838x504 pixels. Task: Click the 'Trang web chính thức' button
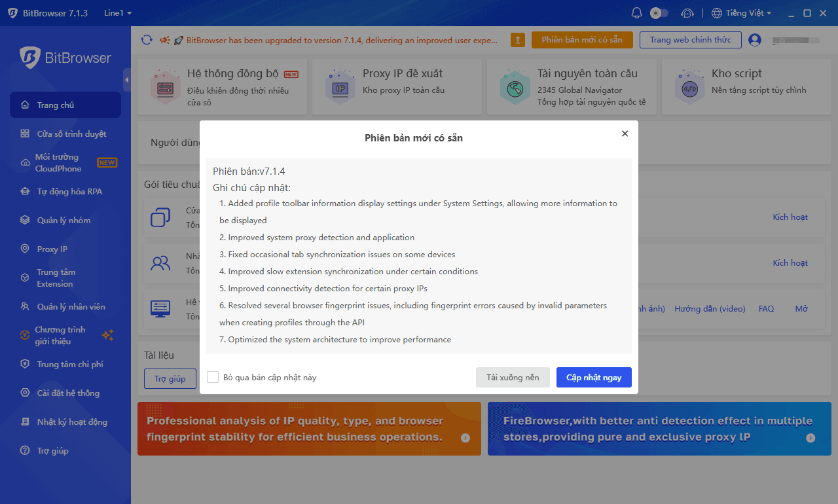click(691, 40)
